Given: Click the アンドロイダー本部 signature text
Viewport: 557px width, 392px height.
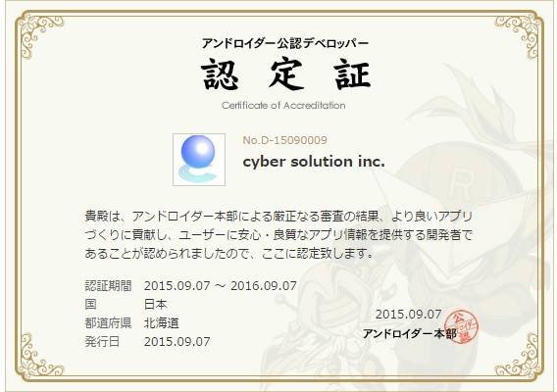Looking at the screenshot, I should (410, 334).
